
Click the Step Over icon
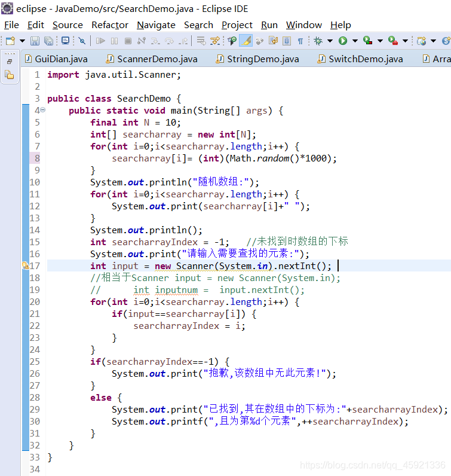pyautogui.click(x=169, y=41)
